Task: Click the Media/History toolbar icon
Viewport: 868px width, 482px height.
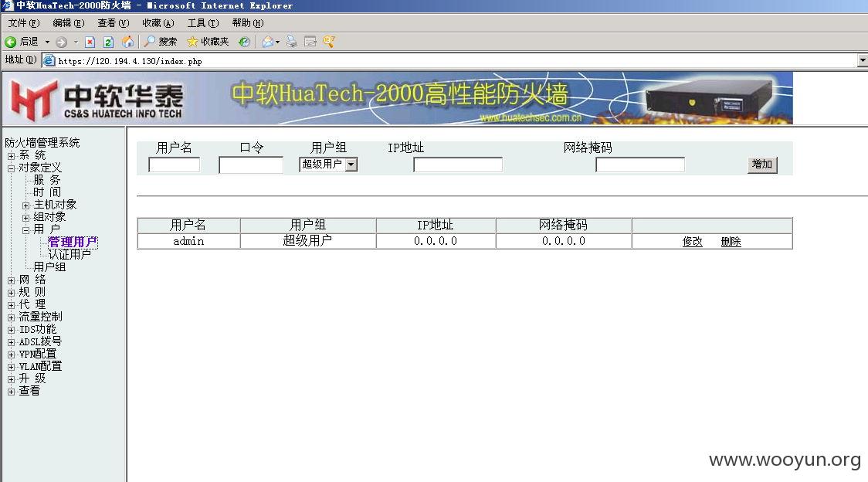Action: (x=244, y=42)
